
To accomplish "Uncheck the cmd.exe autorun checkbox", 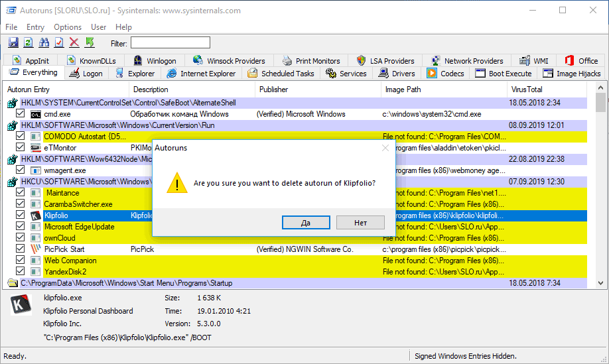I will click(x=20, y=113).
